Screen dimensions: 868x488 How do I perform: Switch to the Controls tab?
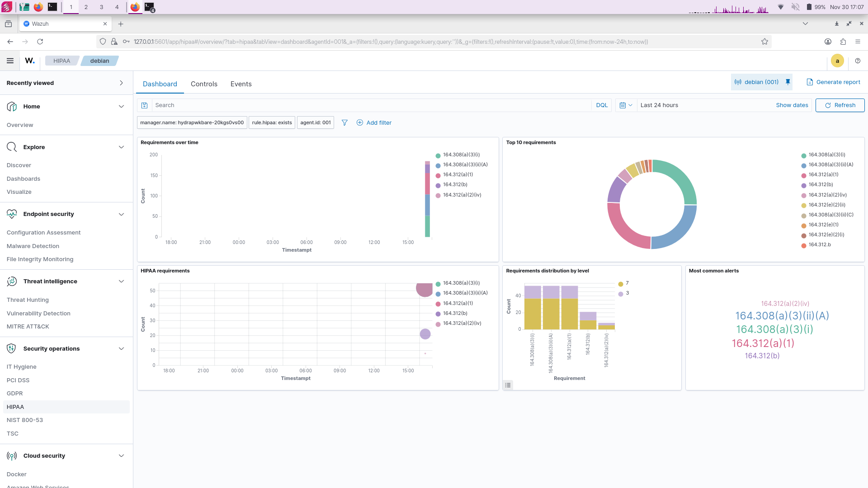pyautogui.click(x=204, y=84)
